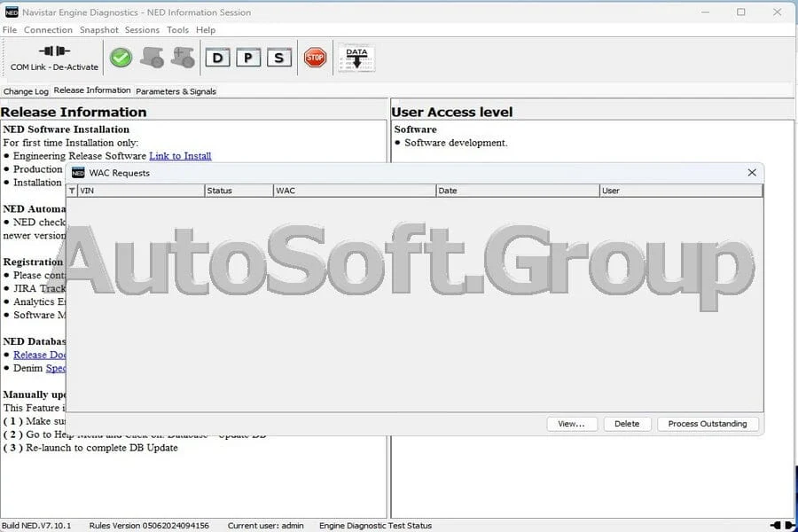798x532 pixels.
Task: Sort by the Date column header
Action: (518, 191)
